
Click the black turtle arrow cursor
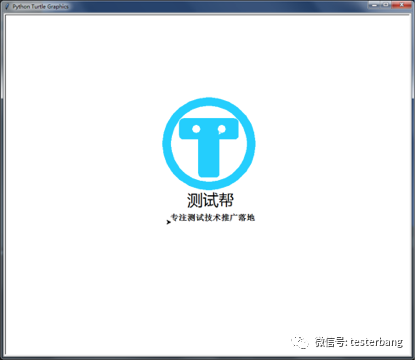click(169, 222)
